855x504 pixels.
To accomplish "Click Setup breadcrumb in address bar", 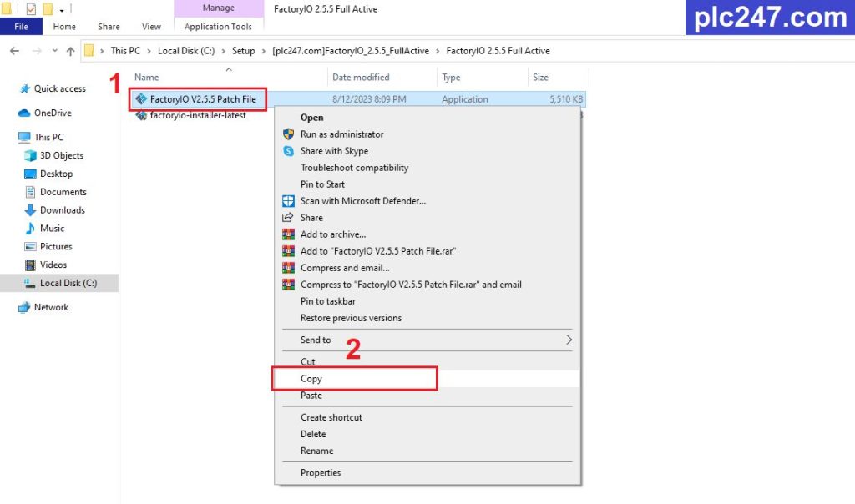I will (243, 51).
